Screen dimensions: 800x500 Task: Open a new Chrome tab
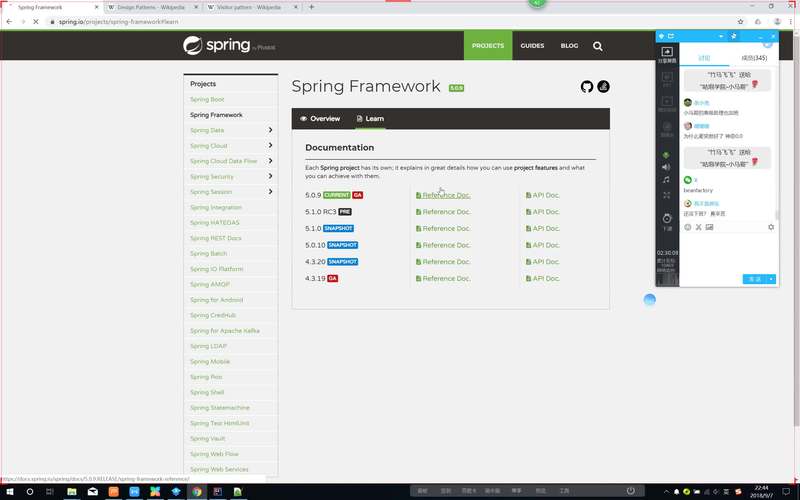coord(311,7)
